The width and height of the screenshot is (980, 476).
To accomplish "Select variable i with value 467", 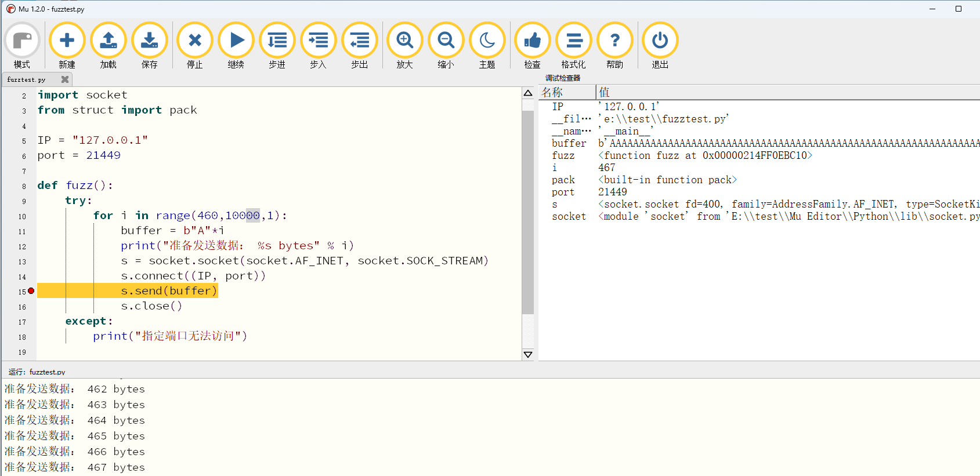I will pos(760,168).
